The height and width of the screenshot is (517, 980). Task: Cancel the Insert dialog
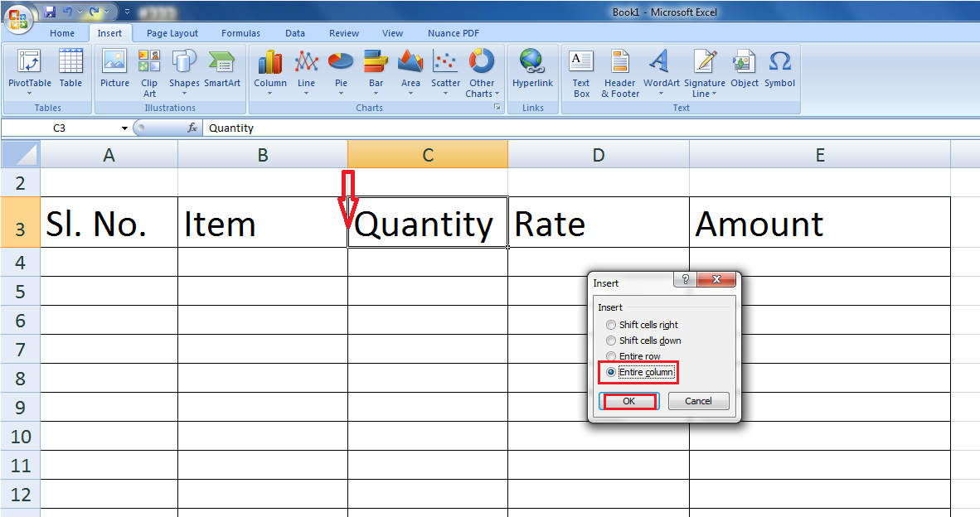click(x=698, y=400)
